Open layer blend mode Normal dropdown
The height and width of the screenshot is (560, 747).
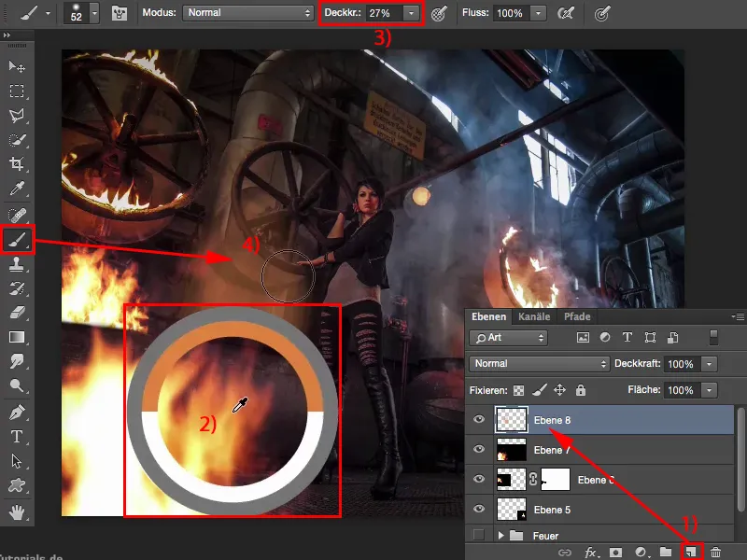(540, 364)
